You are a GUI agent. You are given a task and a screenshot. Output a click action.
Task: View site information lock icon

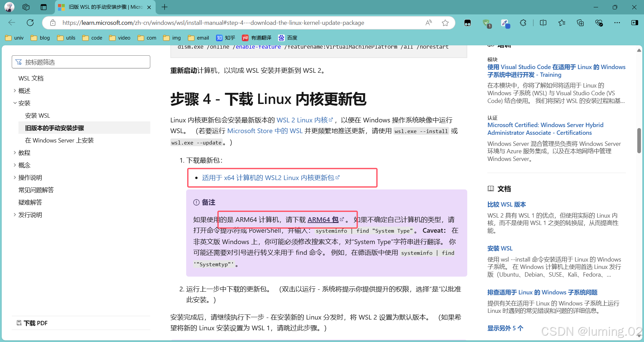pyautogui.click(x=53, y=23)
